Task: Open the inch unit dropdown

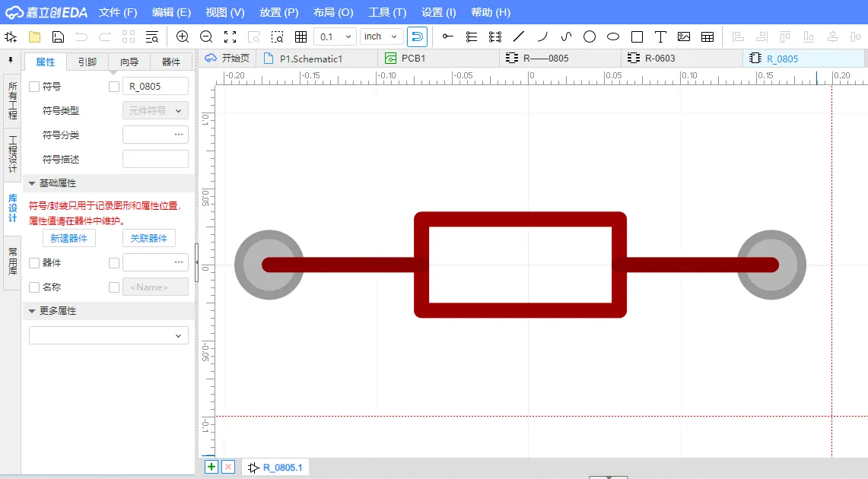Action: coord(381,37)
